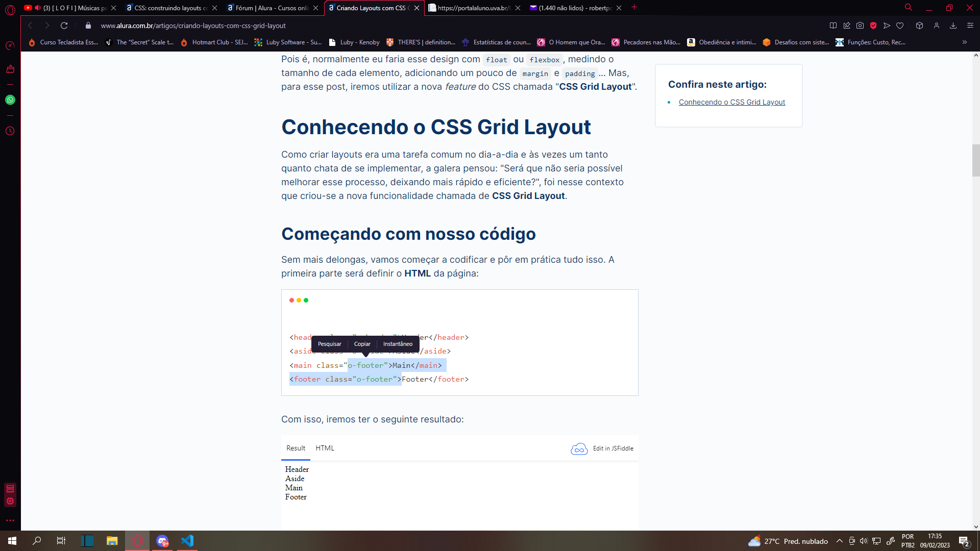
Task: Open Funções: Custo, Rec... bookmark
Action: (x=870, y=42)
